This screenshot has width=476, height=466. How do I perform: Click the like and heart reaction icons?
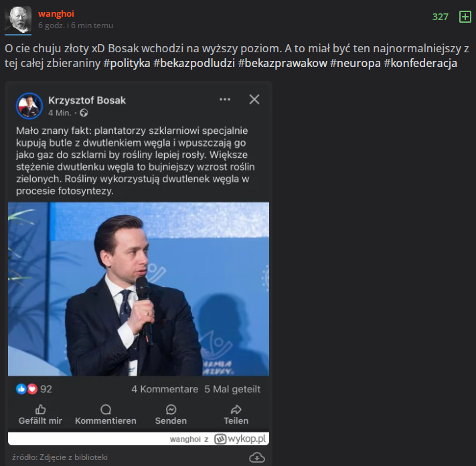pos(27,389)
